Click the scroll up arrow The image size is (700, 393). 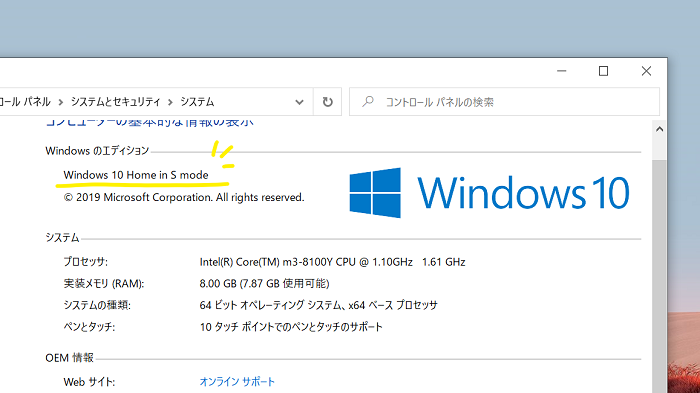coord(659,130)
